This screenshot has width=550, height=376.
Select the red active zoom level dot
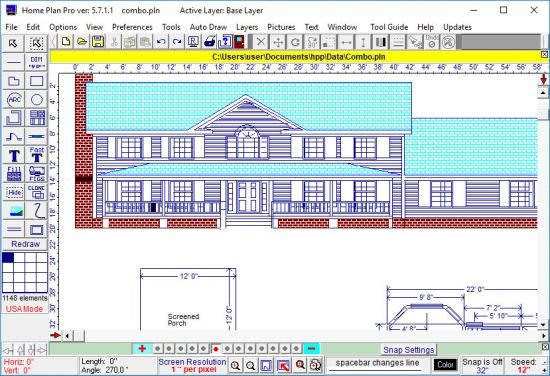(216, 349)
